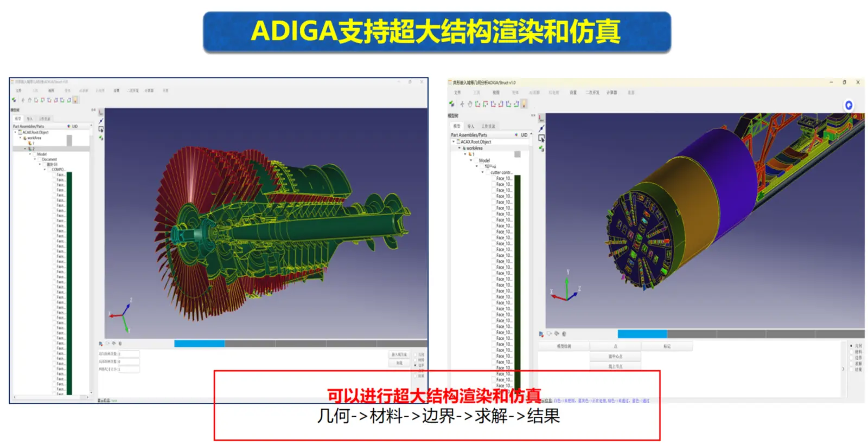Viewport: 868px width, 446px height.
Task: Tick the cutter contr... checkbox in tunnel-machine tree
Action: click(x=488, y=172)
